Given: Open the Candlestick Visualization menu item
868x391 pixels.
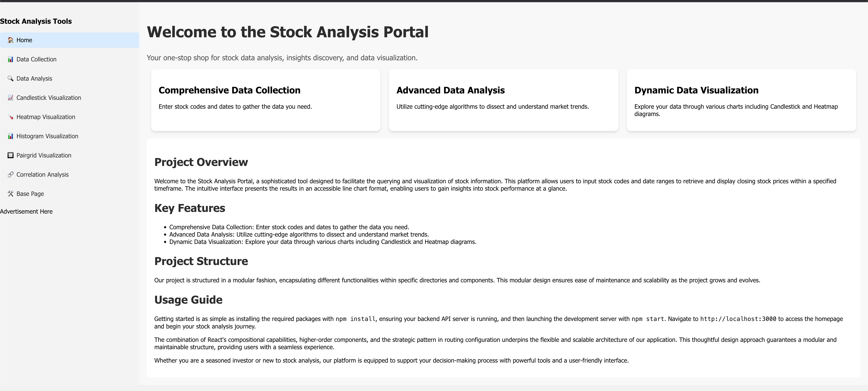Looking at the screenshot, I should [x=49, y=98].
